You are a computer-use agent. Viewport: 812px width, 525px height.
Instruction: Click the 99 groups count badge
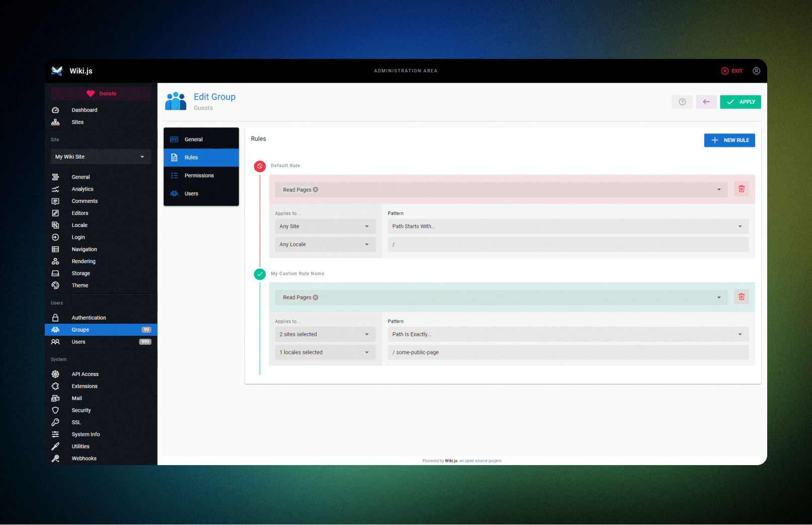146,330
